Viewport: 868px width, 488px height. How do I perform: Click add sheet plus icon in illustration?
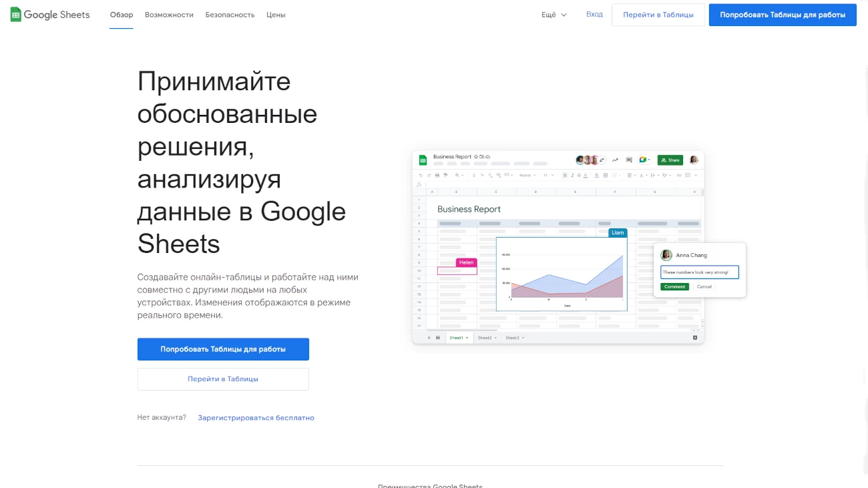(429, 338)
